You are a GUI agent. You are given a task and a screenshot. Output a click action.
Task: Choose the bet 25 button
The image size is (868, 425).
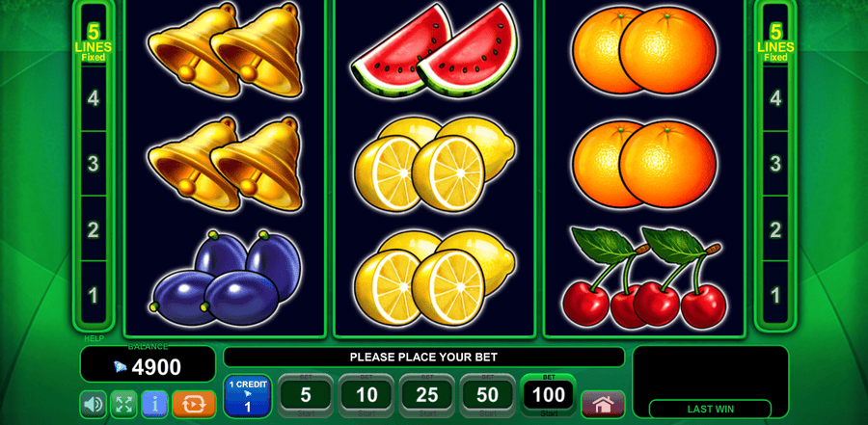pos(427,396)
